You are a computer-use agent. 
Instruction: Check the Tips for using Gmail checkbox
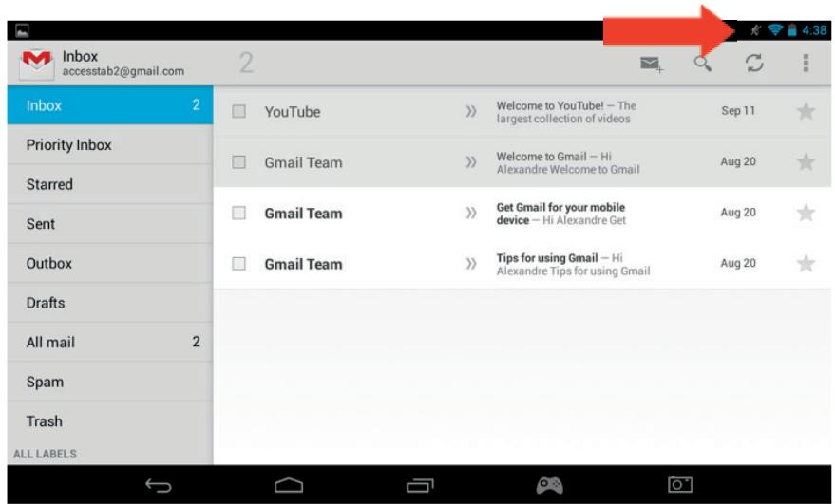tap(238, 264)
